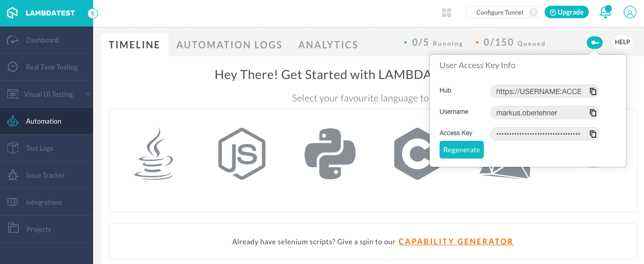Click the Upgrade button
Screen dimensions: 644x264
566,12
